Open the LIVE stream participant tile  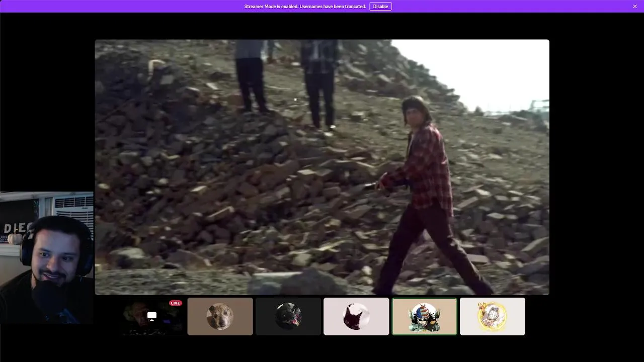coord(152,316)
